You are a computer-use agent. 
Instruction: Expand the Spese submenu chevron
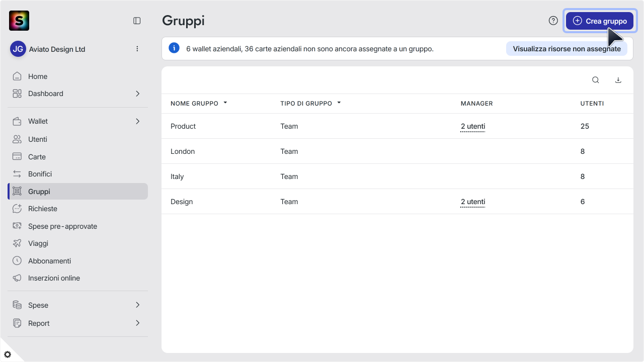(138, 305)
